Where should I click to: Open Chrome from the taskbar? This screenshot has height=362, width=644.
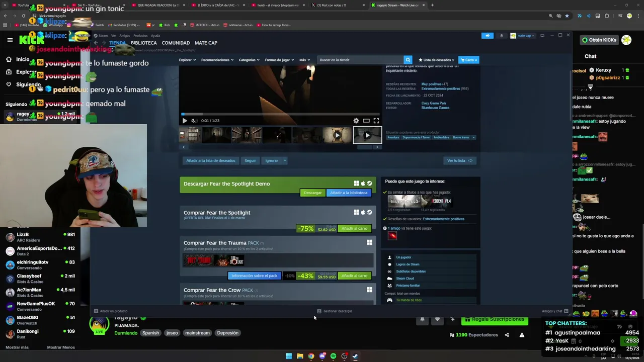click(311, 356)
